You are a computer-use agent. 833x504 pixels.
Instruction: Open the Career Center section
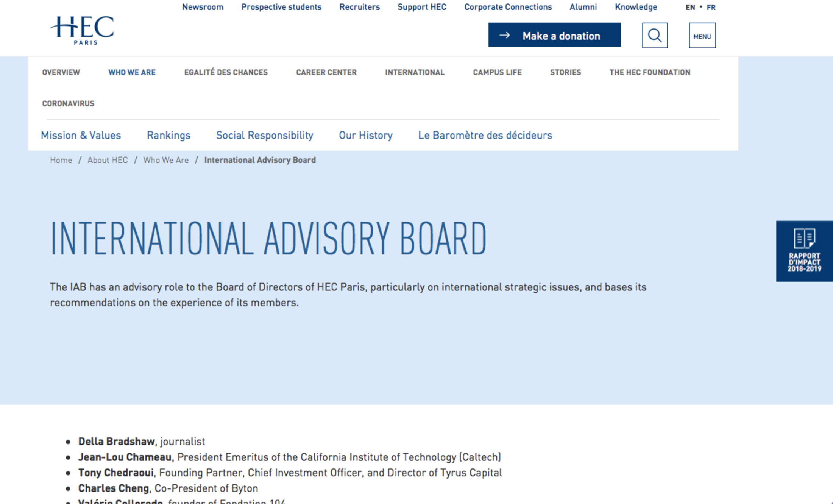326,72
